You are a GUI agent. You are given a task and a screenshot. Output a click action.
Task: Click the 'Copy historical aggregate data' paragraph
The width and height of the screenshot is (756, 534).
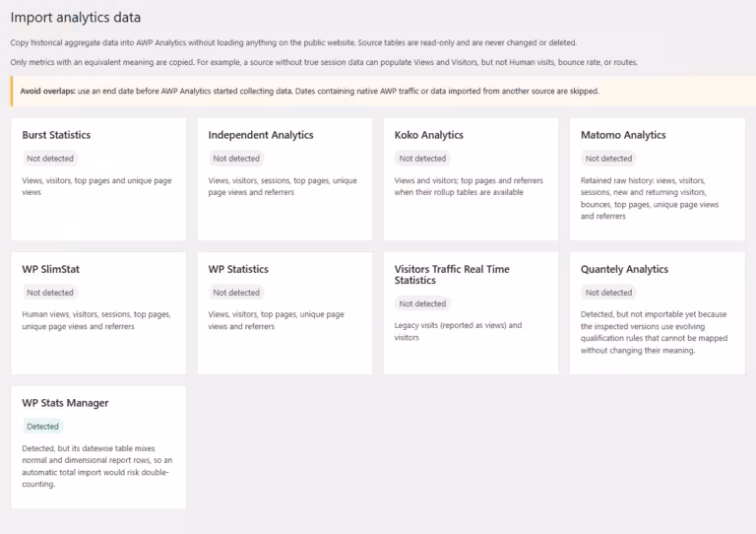coord(293,42)
